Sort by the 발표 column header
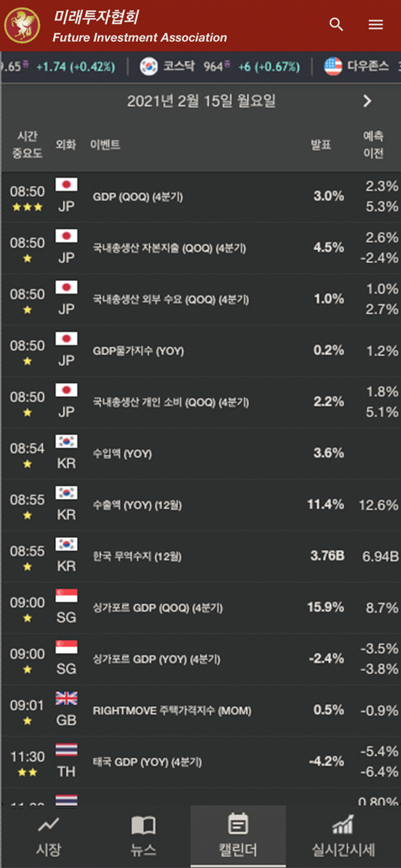 coord(321,145)
